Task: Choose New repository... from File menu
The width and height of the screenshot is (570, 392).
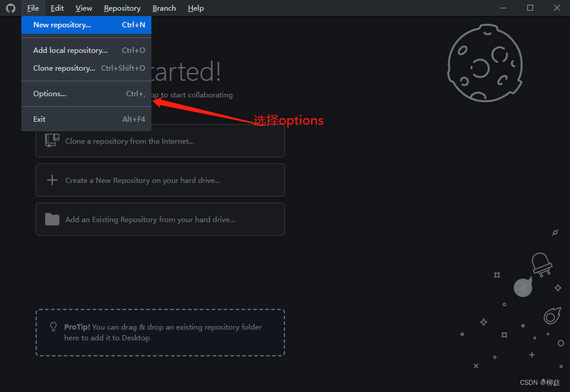Action: pos(87,25)
